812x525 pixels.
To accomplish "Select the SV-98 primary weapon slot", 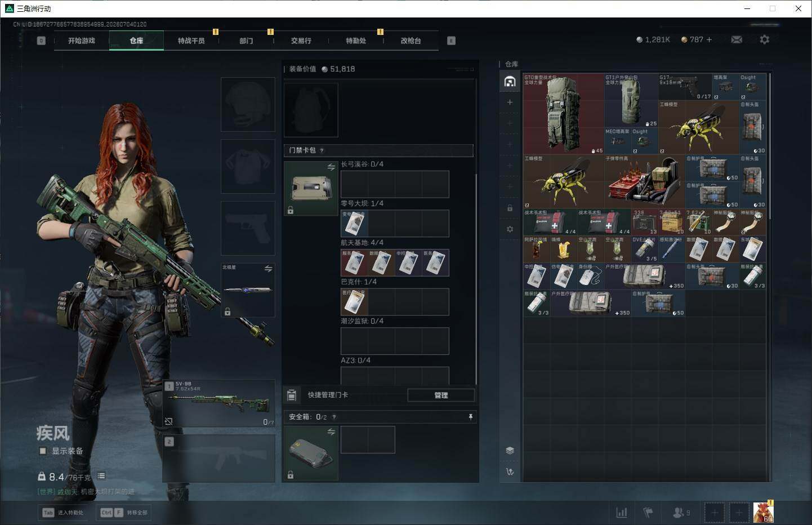I will point(219,403).
